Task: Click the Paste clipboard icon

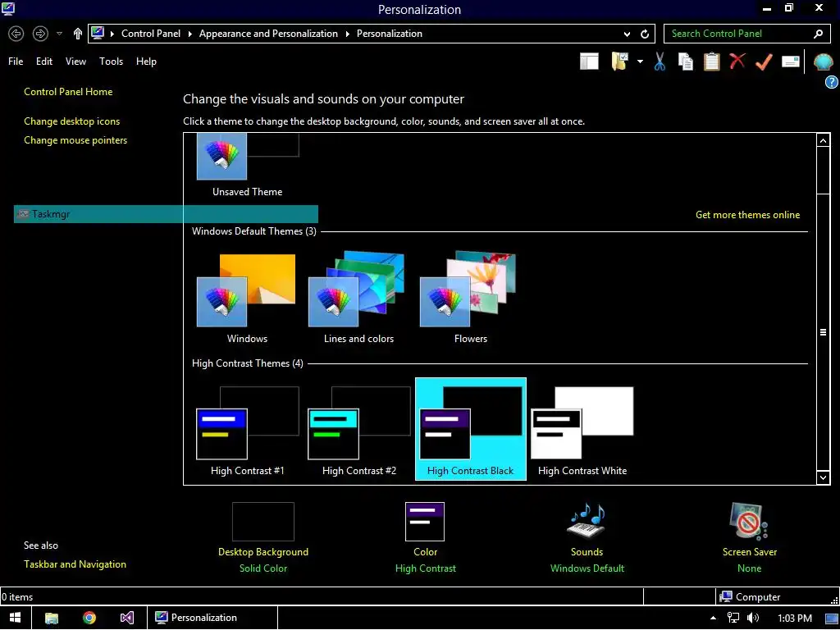Action: [x=711, y=62]
